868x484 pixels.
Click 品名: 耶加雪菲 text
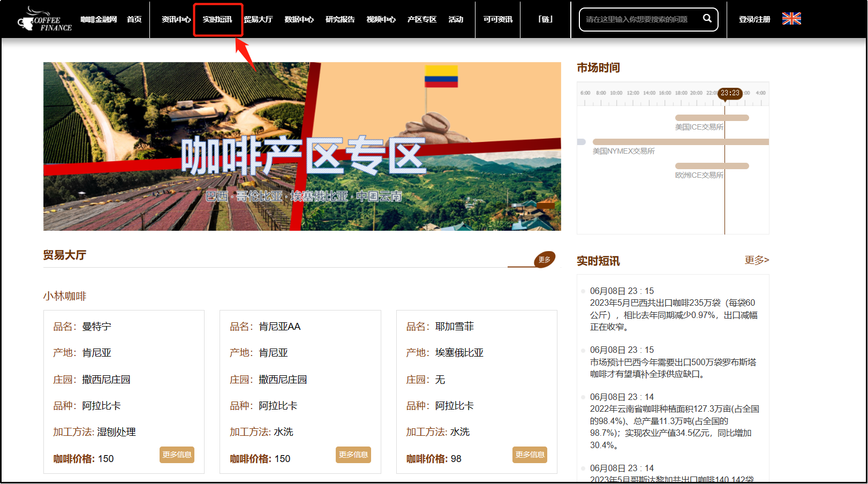pos(440,327)
